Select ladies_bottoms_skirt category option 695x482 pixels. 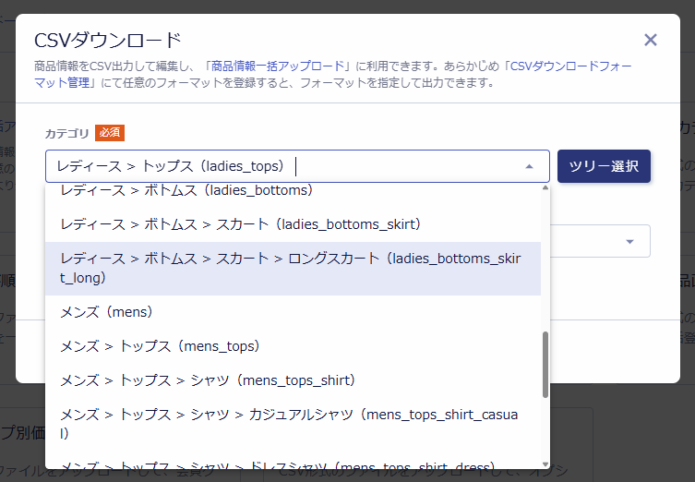pyautogui.click(x=240, y=223)
